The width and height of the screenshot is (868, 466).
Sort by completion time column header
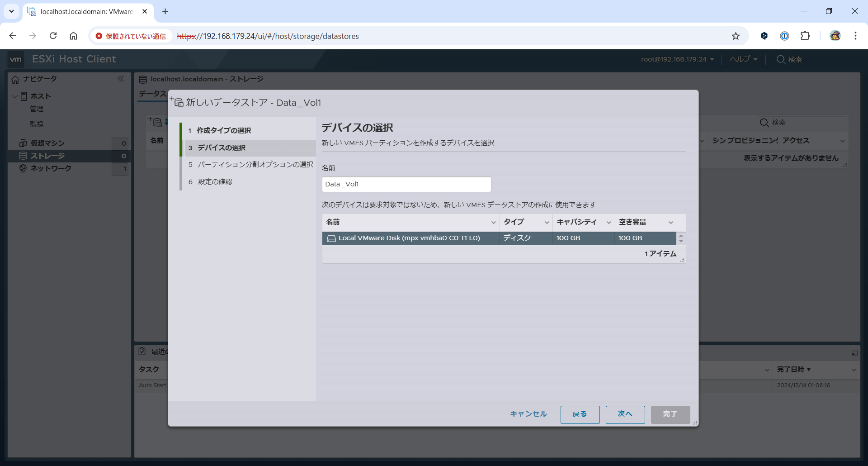pos(793,370)
